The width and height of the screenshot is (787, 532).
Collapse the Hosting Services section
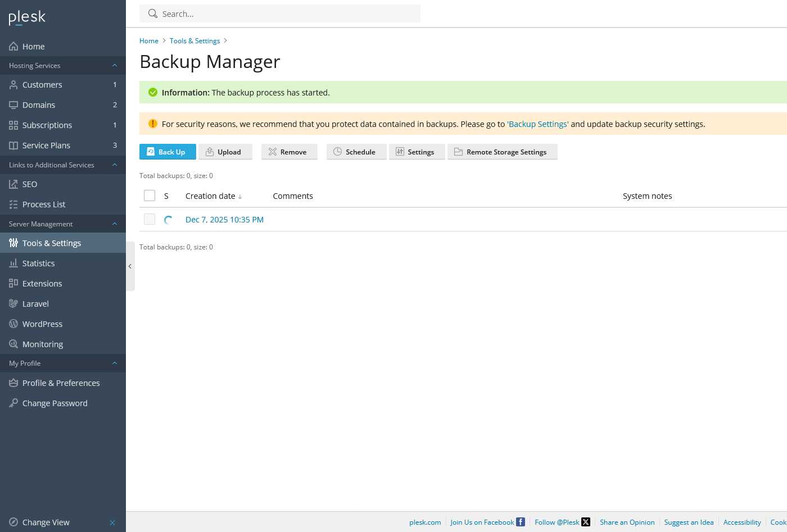pyautogui.click(x=115, y=66)
